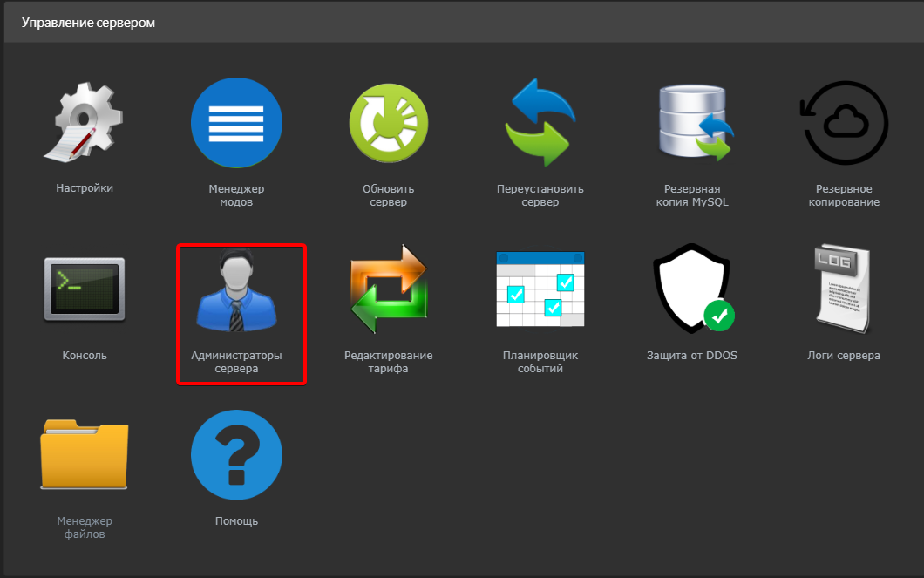Launch the Консоль terminal icon
The height and width of the screenshot is (578, 924).
pos(85,289)
